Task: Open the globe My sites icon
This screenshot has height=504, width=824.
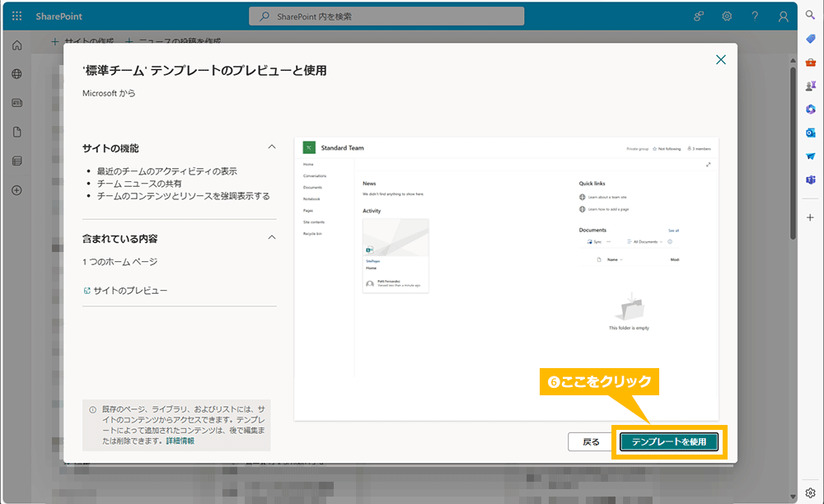Action: [x=16, y=74]
